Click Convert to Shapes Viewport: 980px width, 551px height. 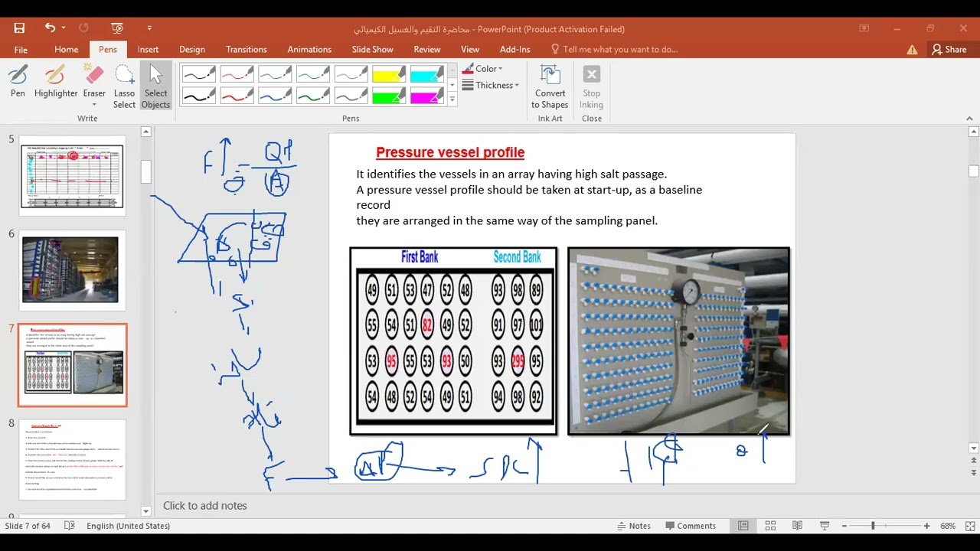click(550, 86)
